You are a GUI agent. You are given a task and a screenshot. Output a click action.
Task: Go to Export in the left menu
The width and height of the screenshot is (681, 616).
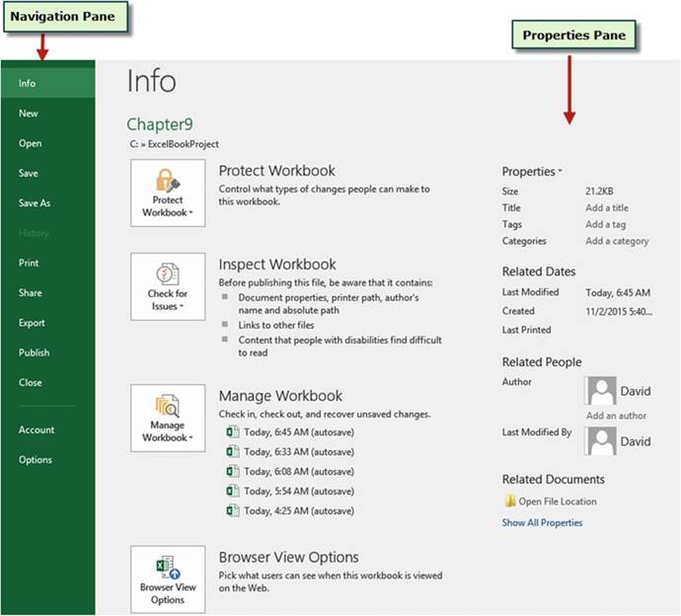pyautogui.click(x=32, y=323)
